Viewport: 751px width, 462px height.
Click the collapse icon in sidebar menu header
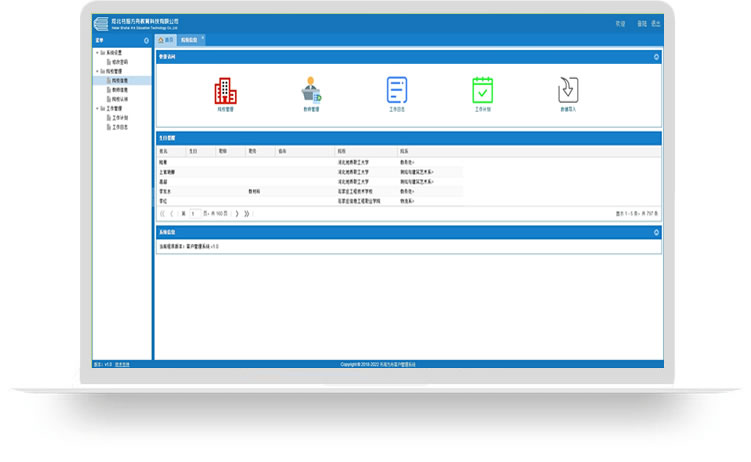[x=146, y=40]
